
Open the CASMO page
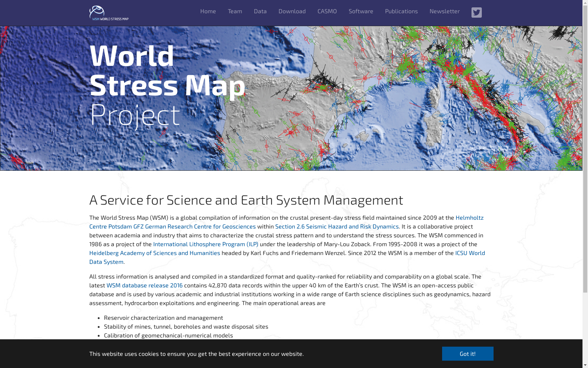coord(327,11)
